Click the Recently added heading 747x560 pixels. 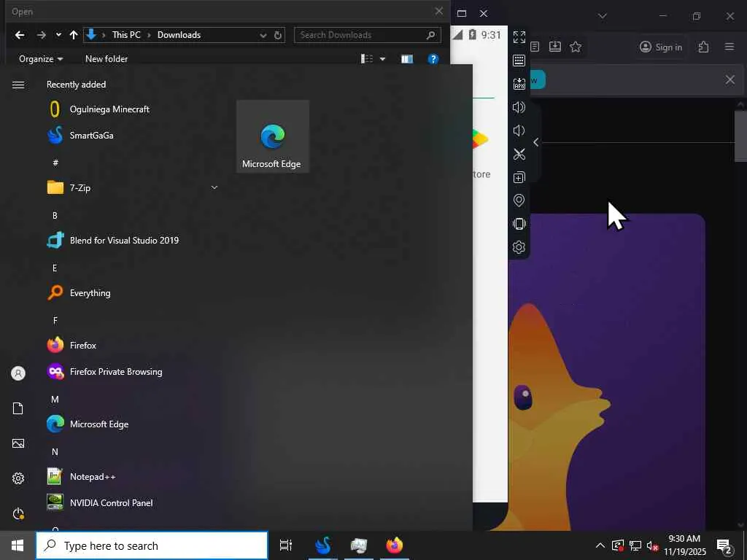(x=76, y=85)
